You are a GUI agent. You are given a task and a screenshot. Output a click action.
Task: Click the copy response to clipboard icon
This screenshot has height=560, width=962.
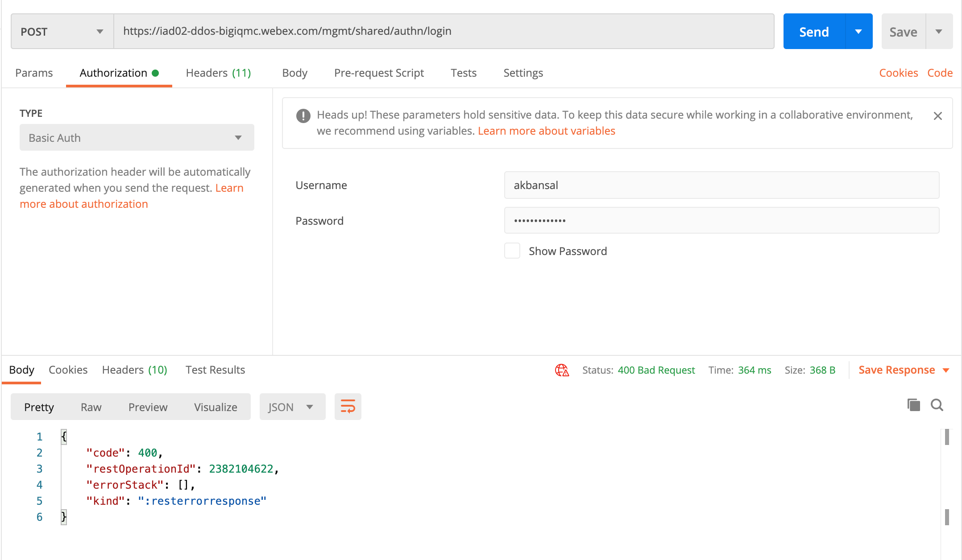(x=913, y=405)
